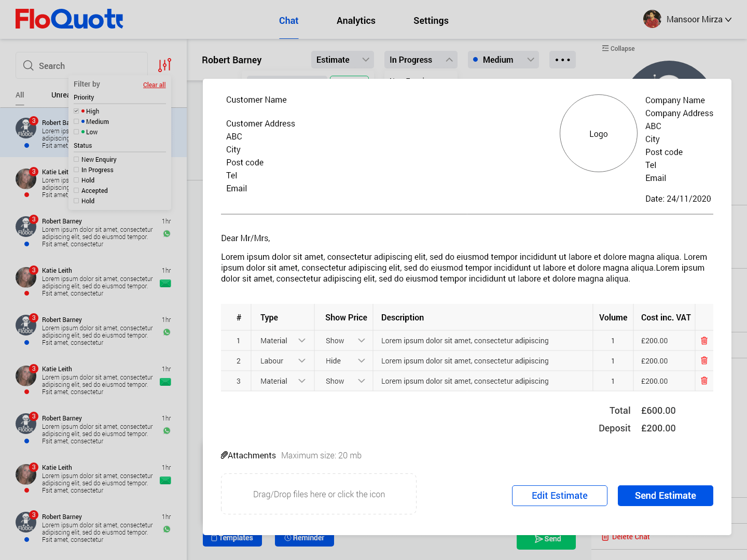Click the paperclip Attachments icon

point(224,455)
